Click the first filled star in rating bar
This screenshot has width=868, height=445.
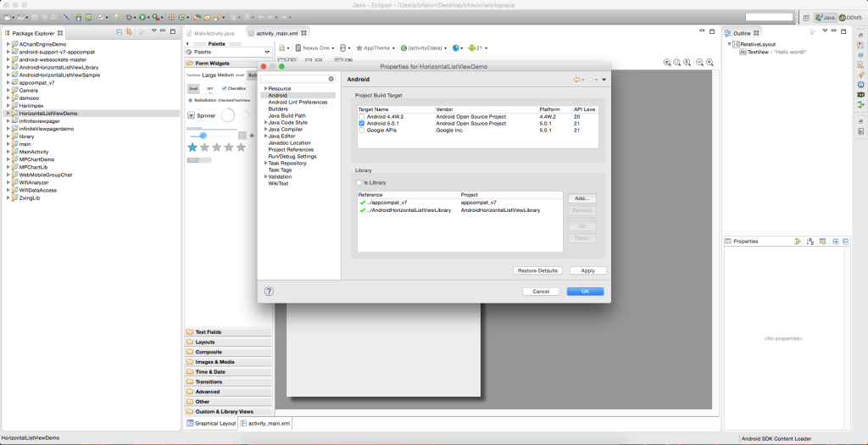tap(192, 147)
